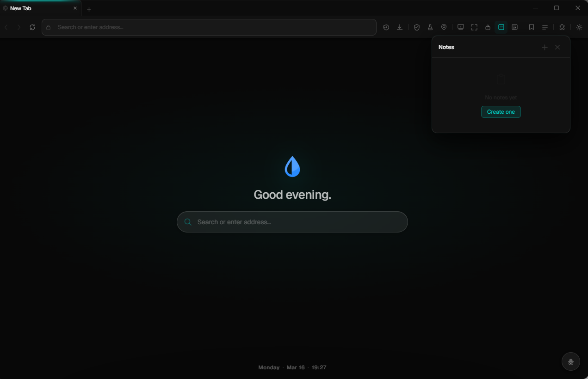The image size is (588, 379).
Task: Click the center search or address field
Action: (x=292, y=222)
